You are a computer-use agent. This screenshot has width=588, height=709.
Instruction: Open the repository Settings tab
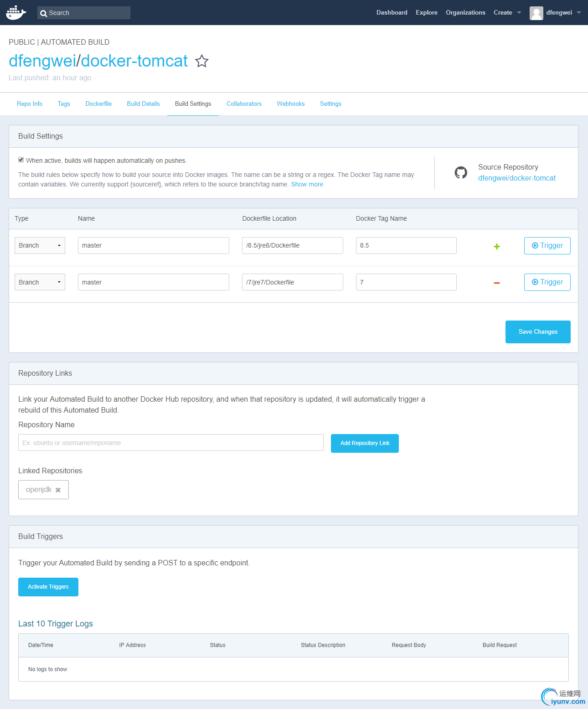(x=330, y=104)
